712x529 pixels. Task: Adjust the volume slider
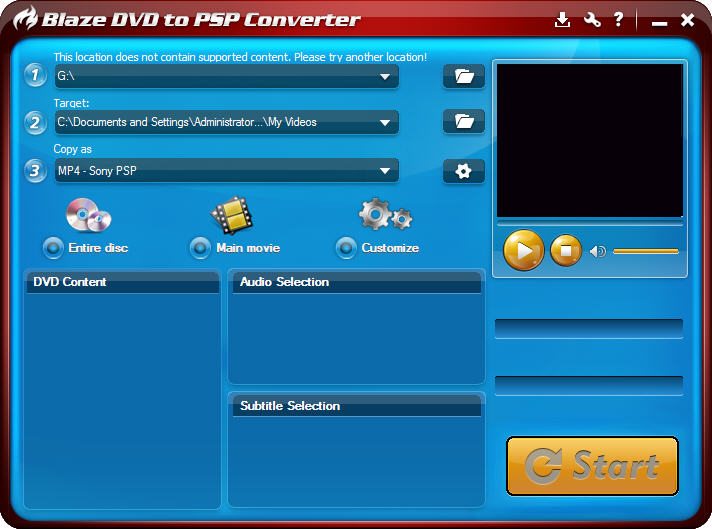646,251
